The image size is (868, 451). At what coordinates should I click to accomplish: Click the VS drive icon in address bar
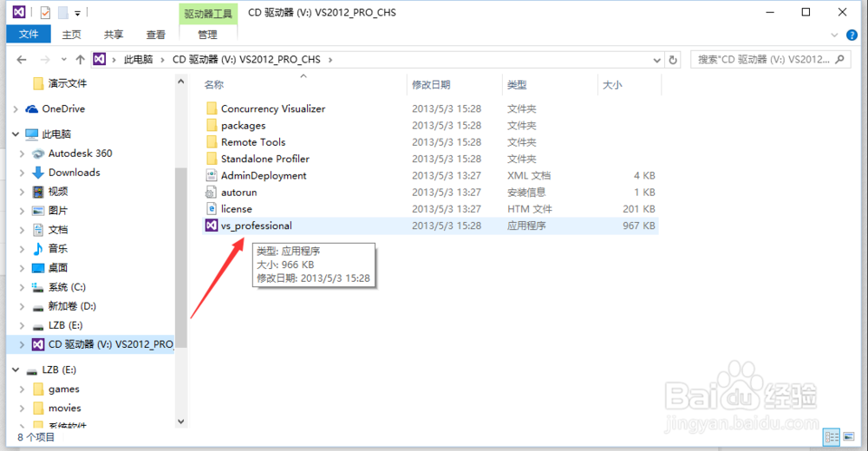tap(99, 59)
